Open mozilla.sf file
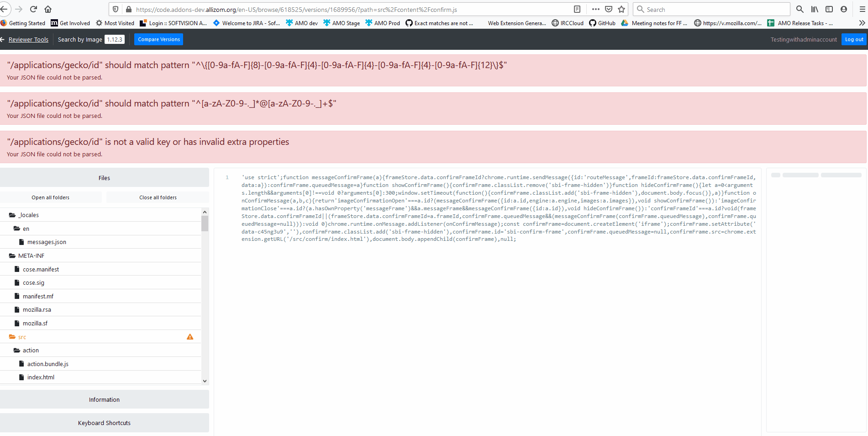This screenshot has width=868, height=436. pos(100,323)
